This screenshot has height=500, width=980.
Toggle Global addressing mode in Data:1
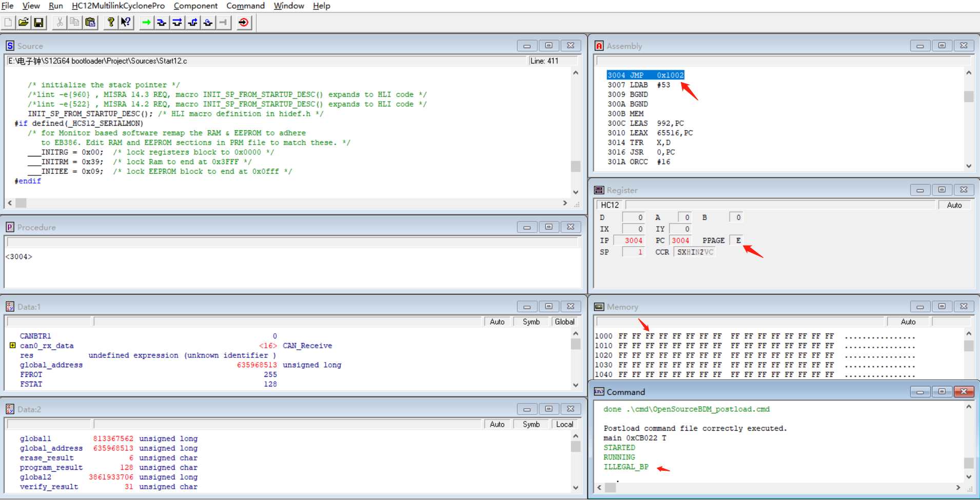coord(563,322)
